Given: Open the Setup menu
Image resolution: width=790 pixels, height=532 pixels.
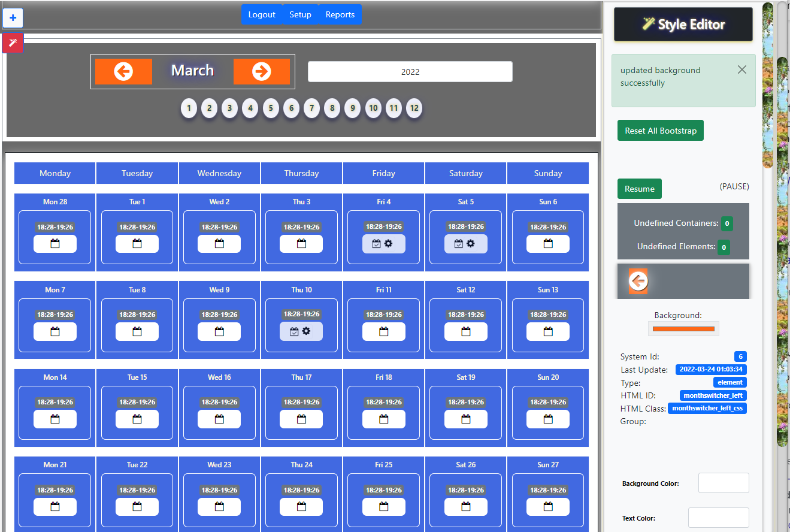Looking at the screenshot, I should [300, 15].
